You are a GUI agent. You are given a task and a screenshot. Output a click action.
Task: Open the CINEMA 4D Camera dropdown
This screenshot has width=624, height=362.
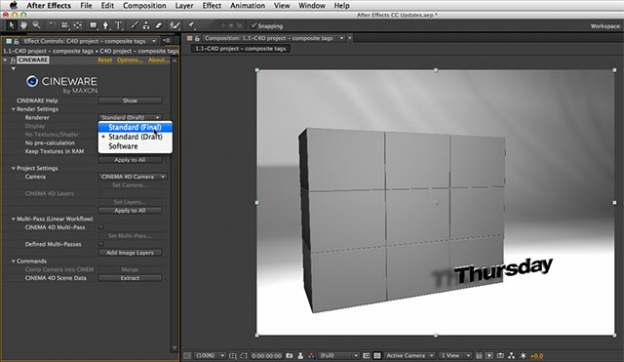pos(133,177)
